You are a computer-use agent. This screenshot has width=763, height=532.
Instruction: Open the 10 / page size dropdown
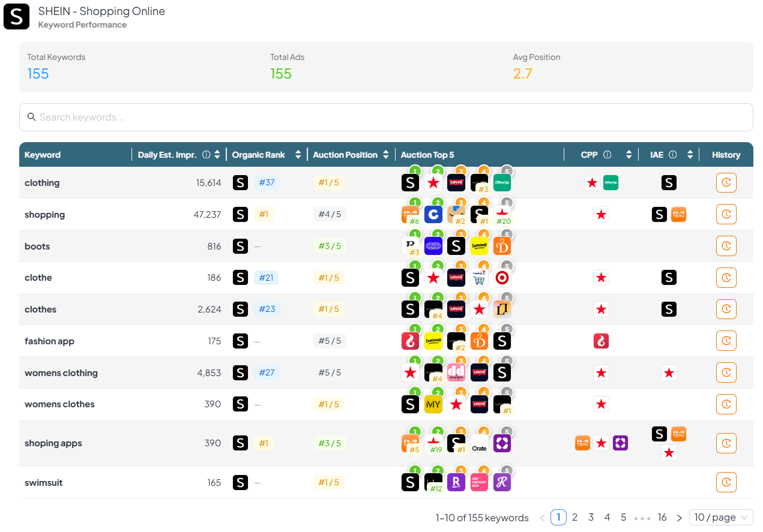point(721,518)
